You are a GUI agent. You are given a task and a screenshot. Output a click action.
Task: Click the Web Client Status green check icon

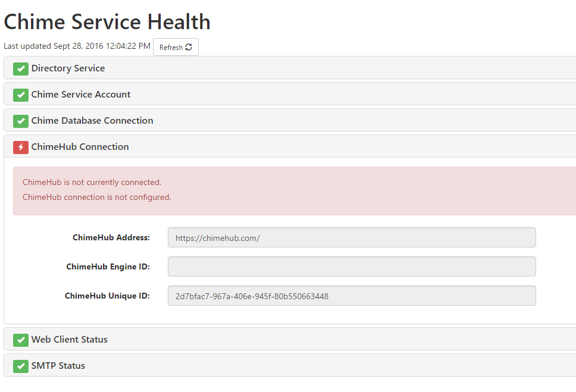[21, 340]
